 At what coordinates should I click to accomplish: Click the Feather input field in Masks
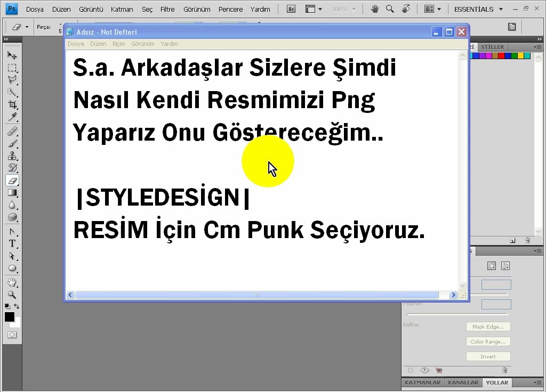[x=496, y=304]
